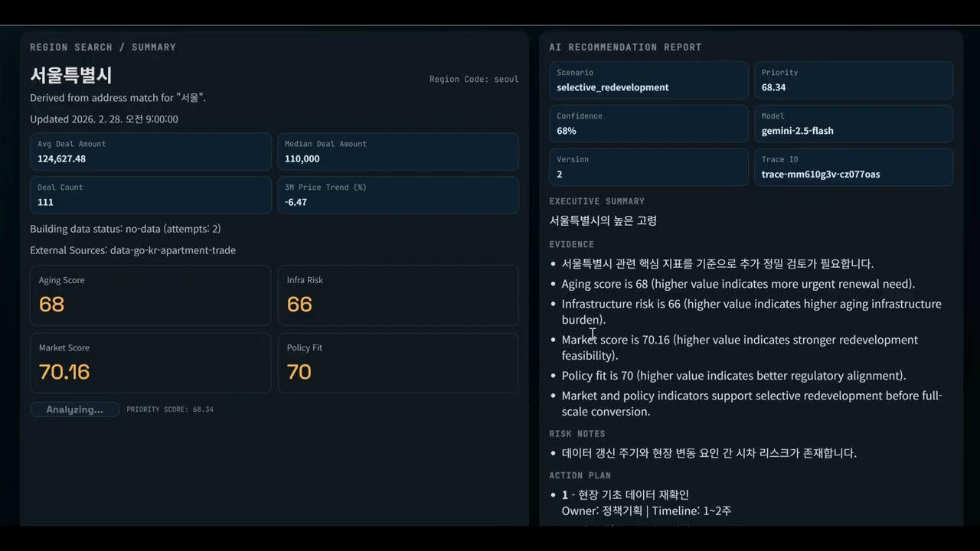Click the Region Code: seoul text
The image size is (980, 551).
tap(474, 79)
